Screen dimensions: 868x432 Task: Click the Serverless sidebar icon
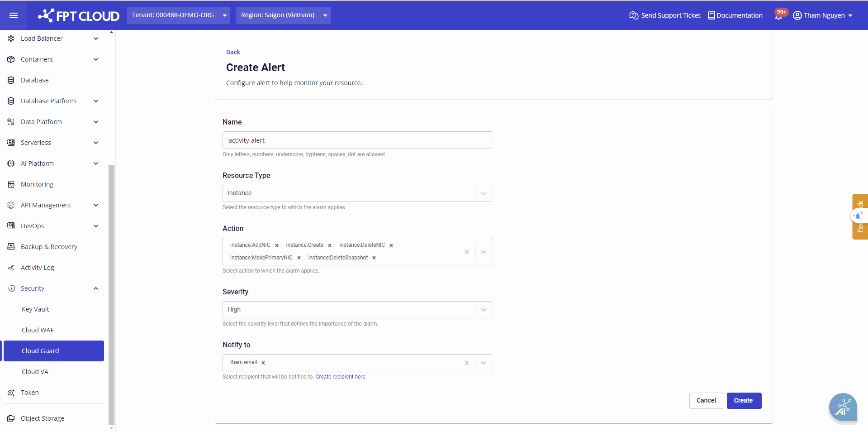[x=11, y=143]
